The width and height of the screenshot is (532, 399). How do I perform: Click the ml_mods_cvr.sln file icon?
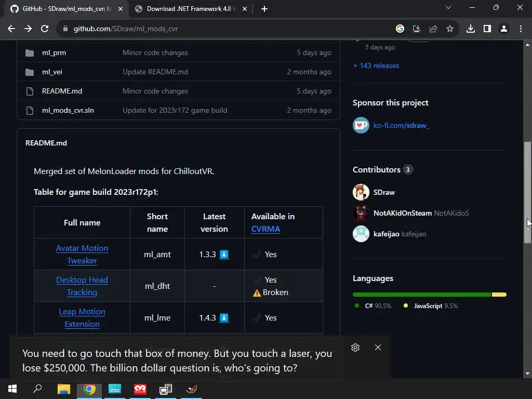pyautogui.click(x=30, y=111)
